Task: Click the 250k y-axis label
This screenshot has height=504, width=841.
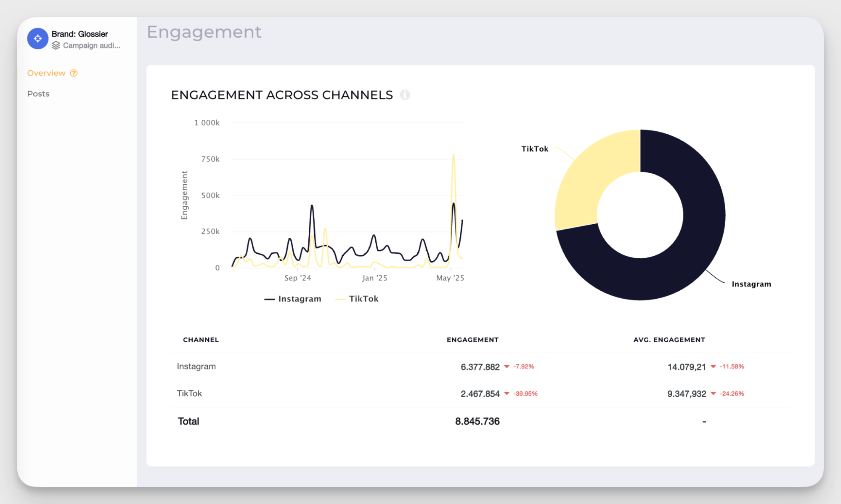Action: tap(210, 232)
